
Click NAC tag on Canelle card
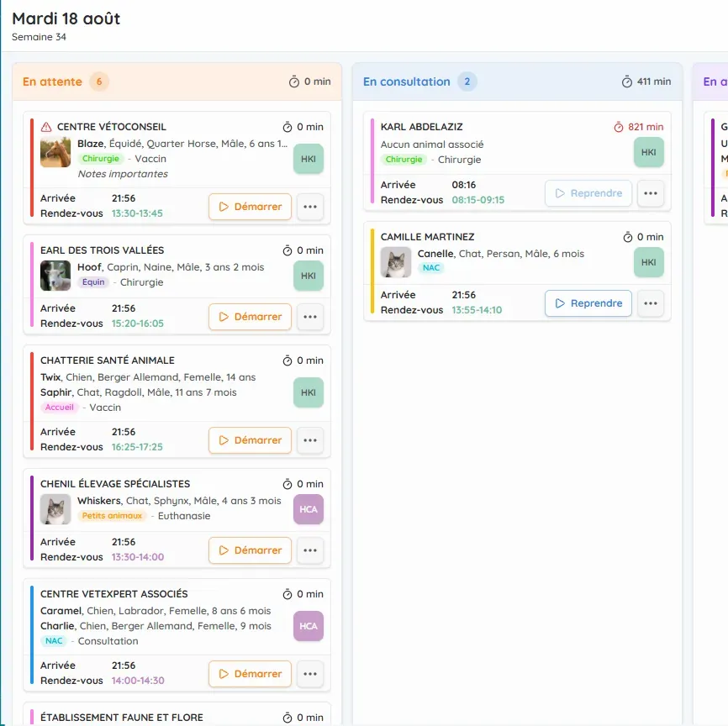click(431, 267)
